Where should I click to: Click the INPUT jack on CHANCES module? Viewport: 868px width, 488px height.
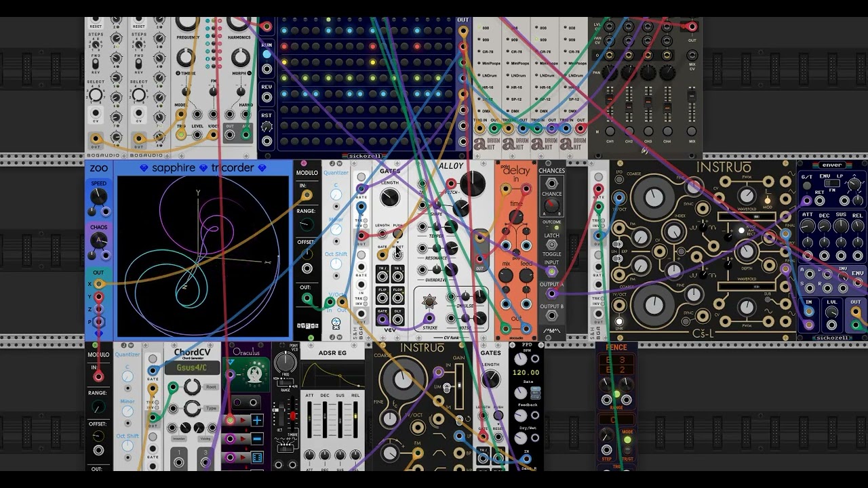551,272
